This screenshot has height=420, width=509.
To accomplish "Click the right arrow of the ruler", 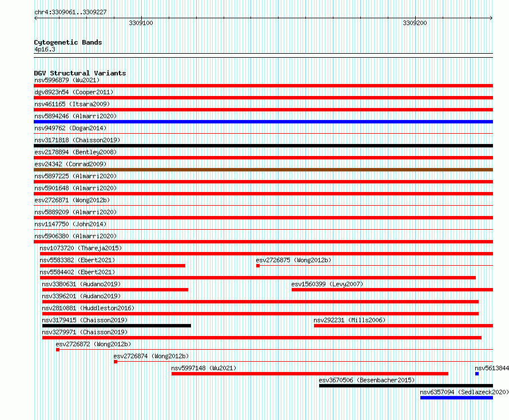I will [491, 18].
